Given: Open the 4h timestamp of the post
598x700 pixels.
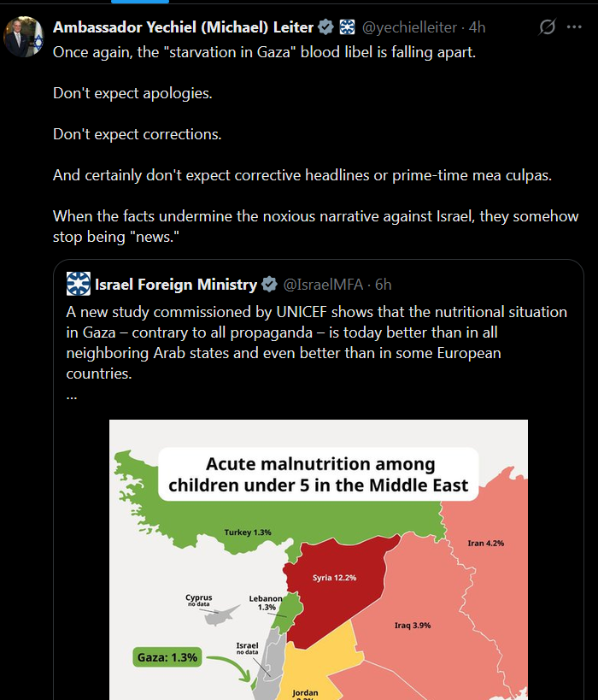Looking at the screenshot, I should (x=477, y=27).
